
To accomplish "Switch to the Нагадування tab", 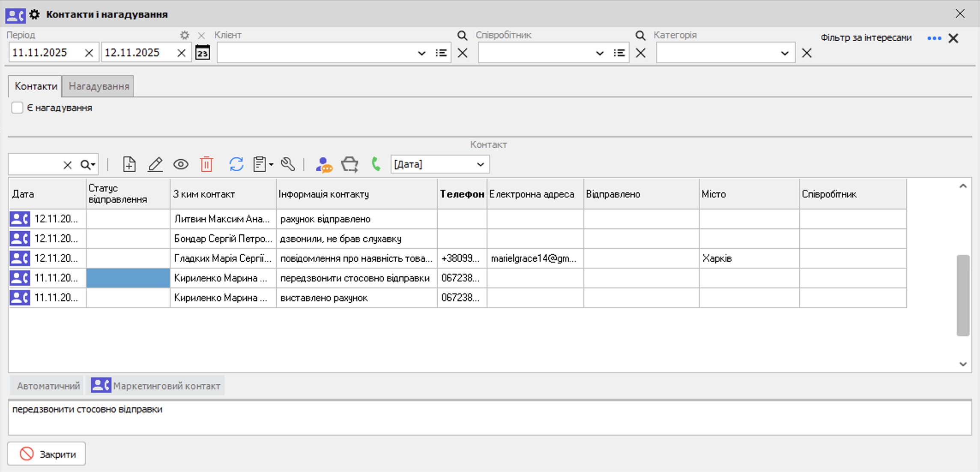I will click(x=99, y=86).
